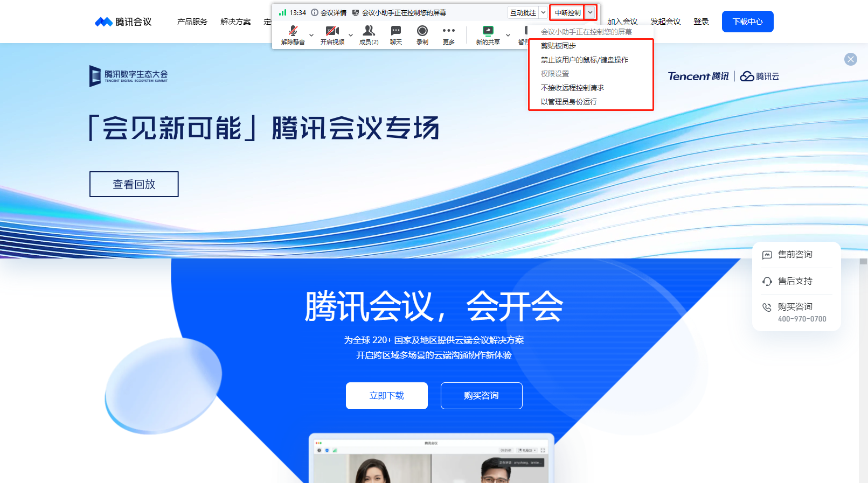Click the 腾讯数字生态大会 summit logo
Viewport: 868px width, 483px height.
pyautogui.click(x=129, y=76)
